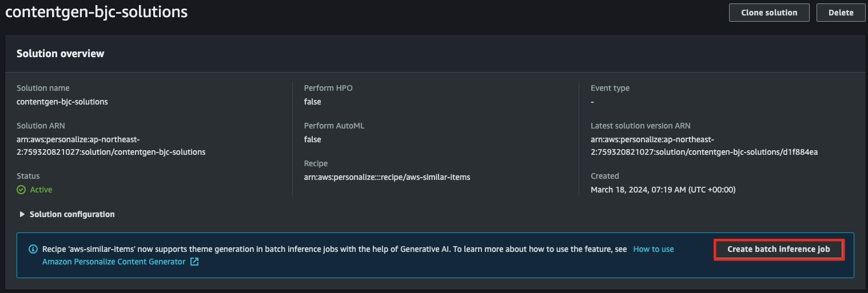Click the Event type dash value

tap(592, 102)
